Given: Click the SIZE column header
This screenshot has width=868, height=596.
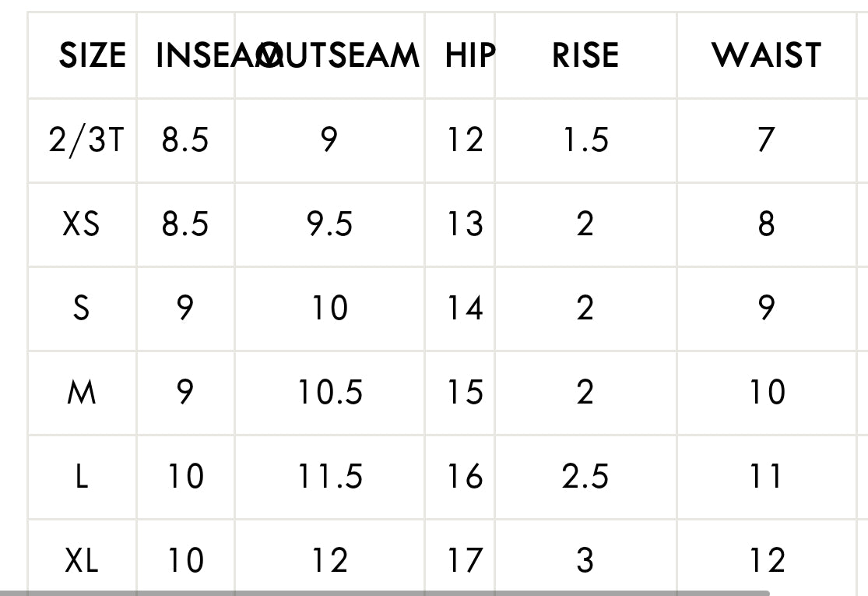Looking at the screenshot, I should click(x=92, y=56).
